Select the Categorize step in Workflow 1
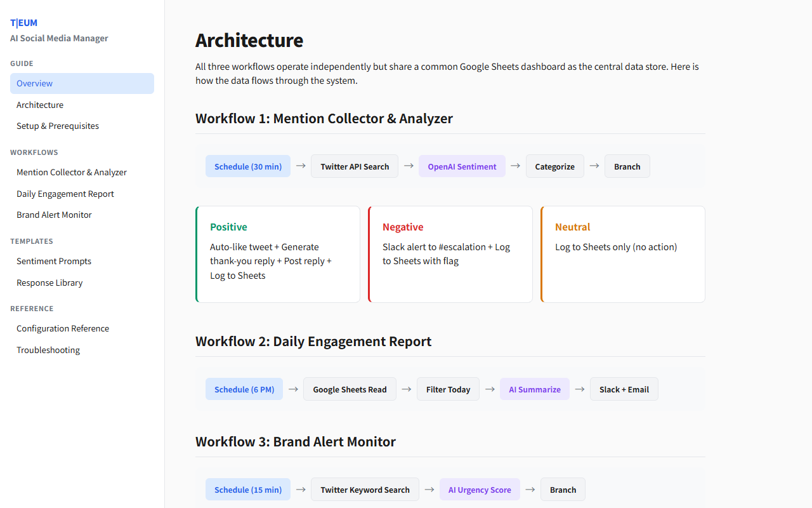 click(x=554, y=166)
